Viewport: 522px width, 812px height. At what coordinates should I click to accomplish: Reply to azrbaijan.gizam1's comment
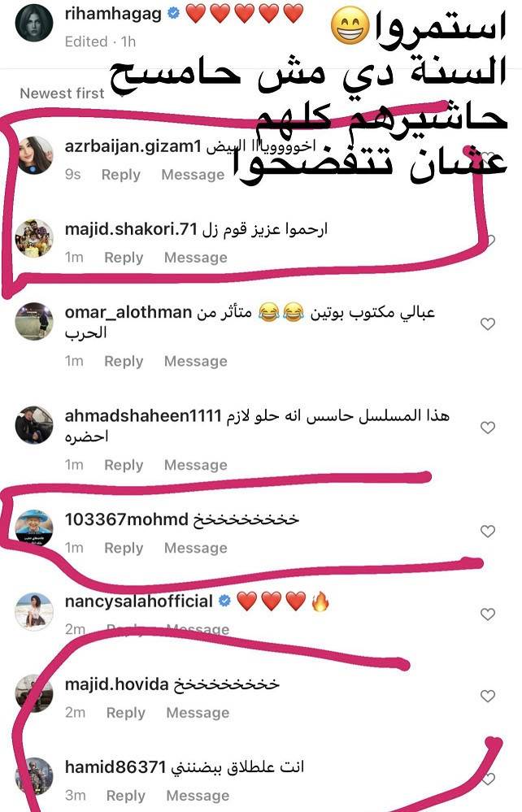pos(120,175)
